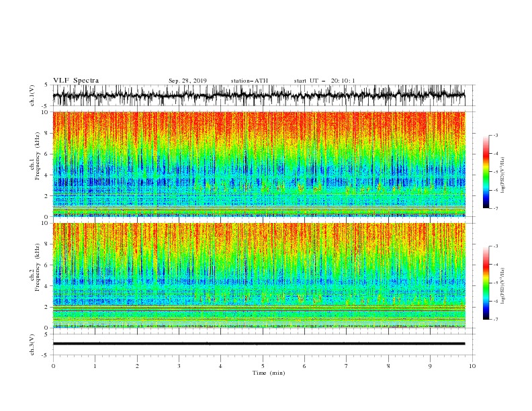The image size is (532, 411).
Task: Click the time axis tick label "9"
Action: pyautogui.click(x=430, y=366)
